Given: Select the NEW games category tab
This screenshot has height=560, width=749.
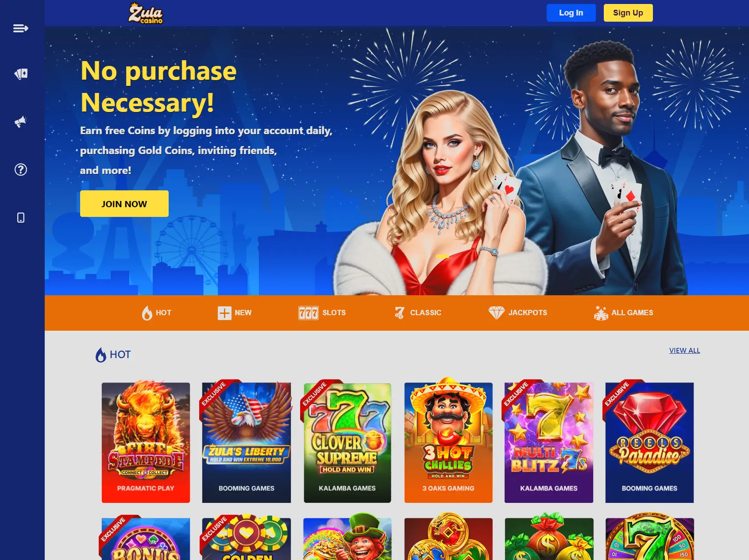Looking at the screenshot, I should [x=235, y=313].
